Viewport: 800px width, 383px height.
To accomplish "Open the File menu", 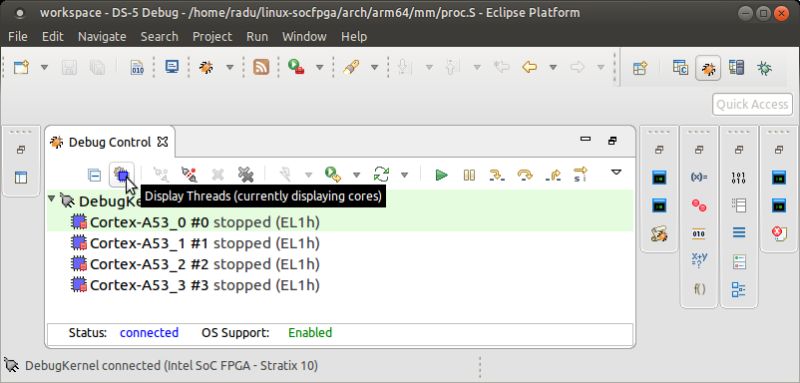I will [x=18, y=36].
